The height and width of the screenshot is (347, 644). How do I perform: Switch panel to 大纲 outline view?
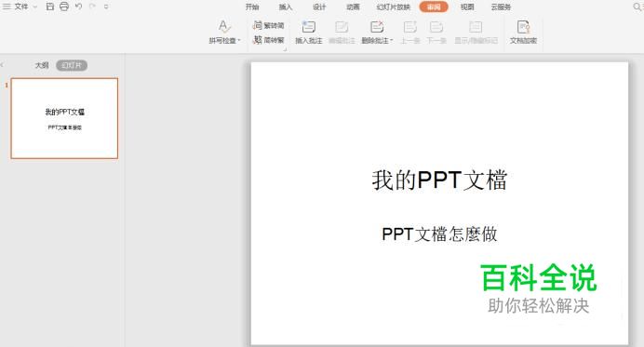[x=42, y=65]
